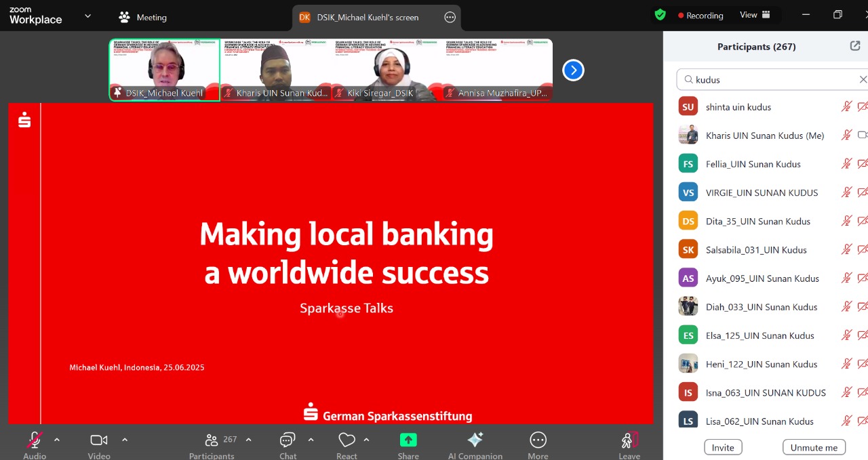Toggle the Video camera button
Viewport: 868px width, 460px height.
coord(99,440)
